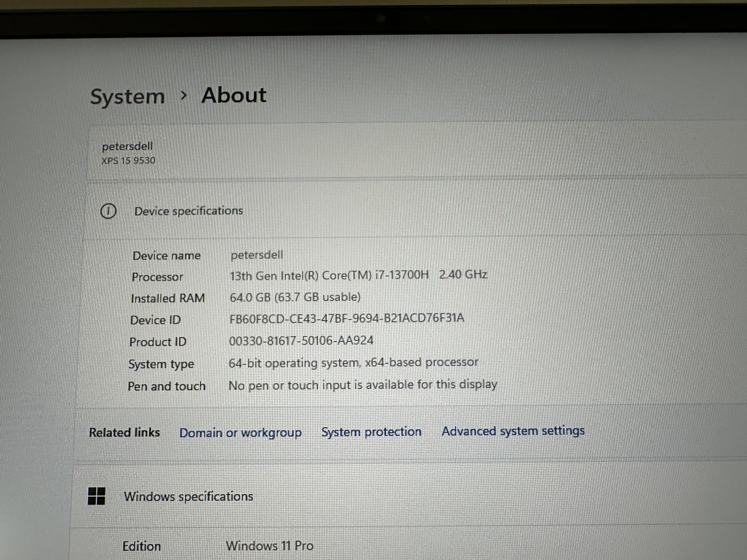Click the XPS 15 9530 model text
The image size is (747, 560).
coord(128,161)
